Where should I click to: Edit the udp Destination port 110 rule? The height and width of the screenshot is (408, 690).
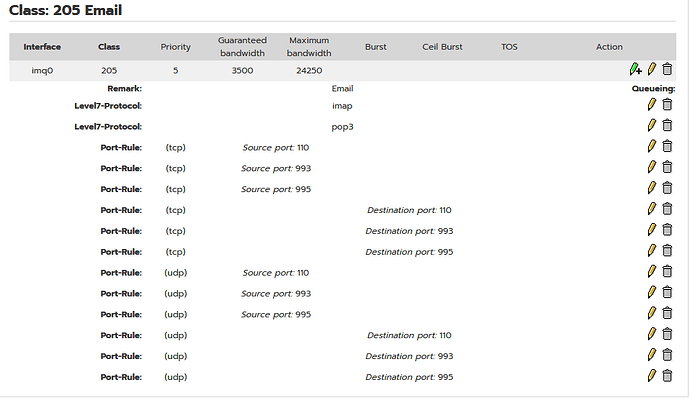click(x=652, y=334)
